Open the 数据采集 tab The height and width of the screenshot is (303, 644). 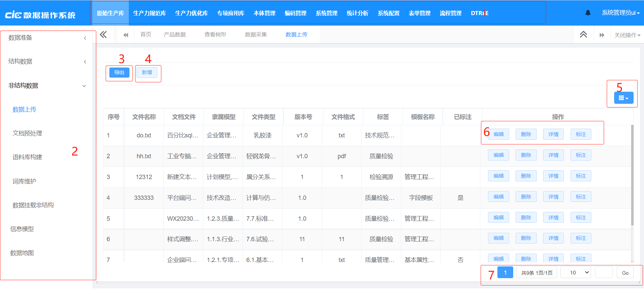click(x=256, y=35)
